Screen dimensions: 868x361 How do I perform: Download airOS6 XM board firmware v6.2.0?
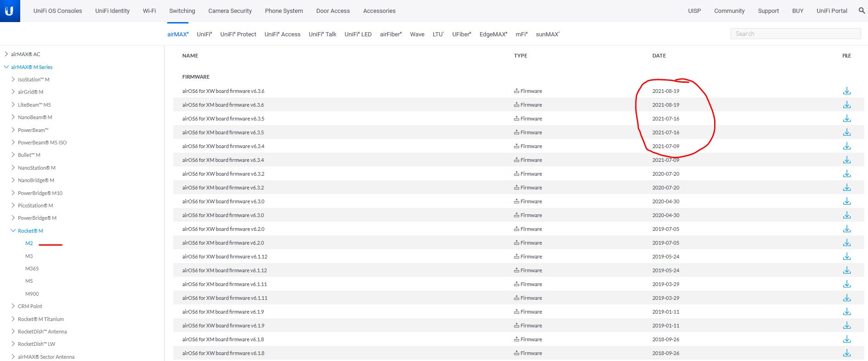[847, 243]
